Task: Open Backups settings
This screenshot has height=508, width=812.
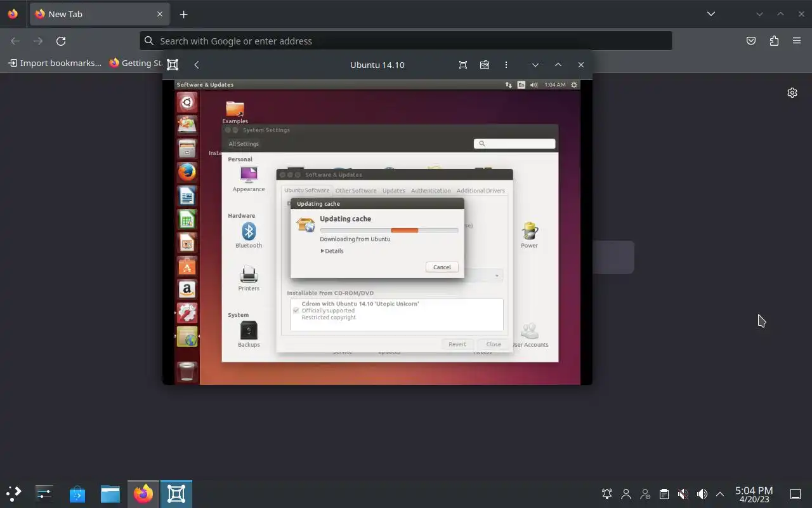Action: [249, 335]
